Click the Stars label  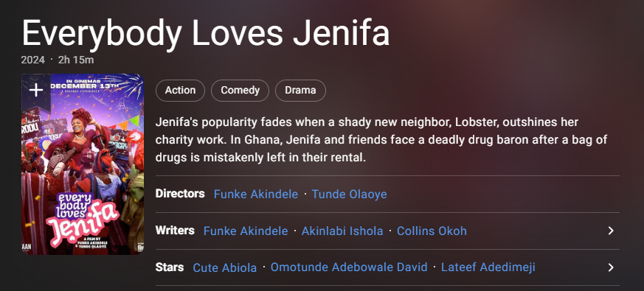170,267
